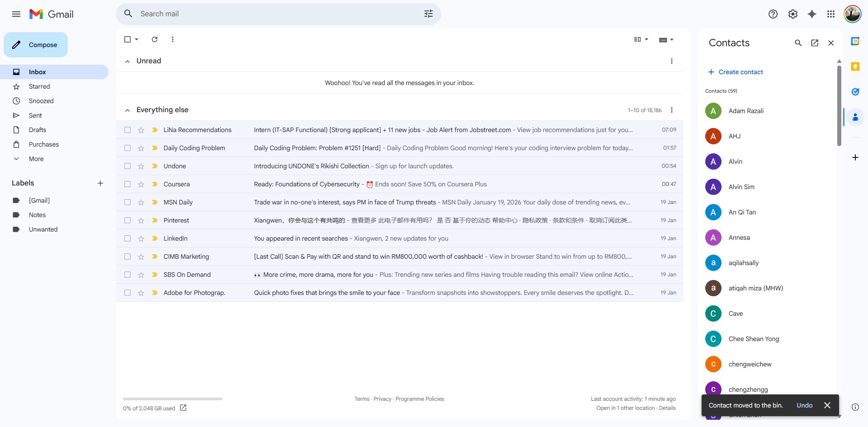Click Create contact link
Viewport: 868px width, 427px height.
pos(741,72)
